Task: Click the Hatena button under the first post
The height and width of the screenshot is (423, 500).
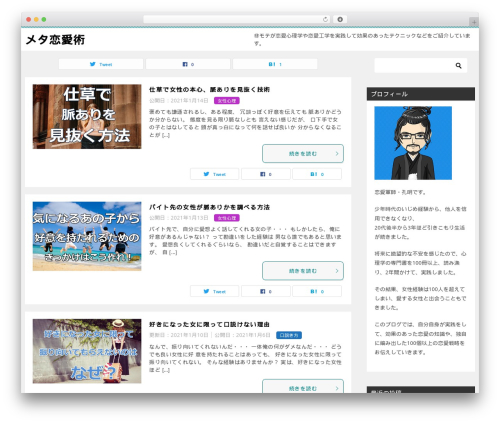Action: pos(317,174)
